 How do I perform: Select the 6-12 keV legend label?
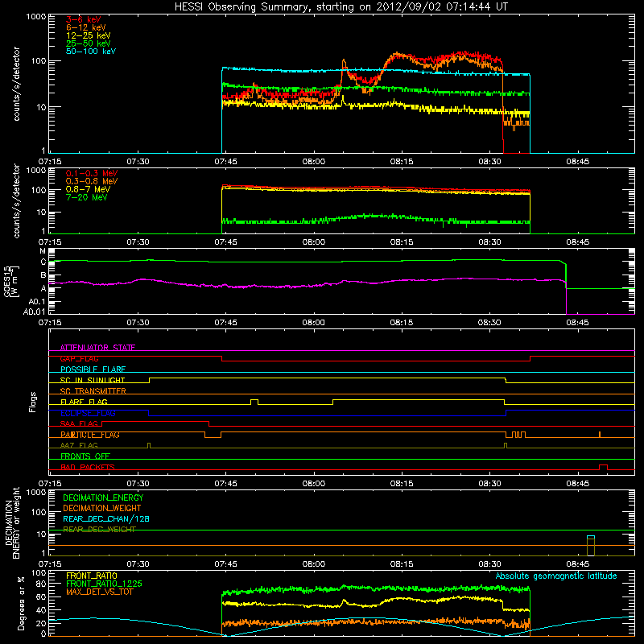tap(86, 27)
